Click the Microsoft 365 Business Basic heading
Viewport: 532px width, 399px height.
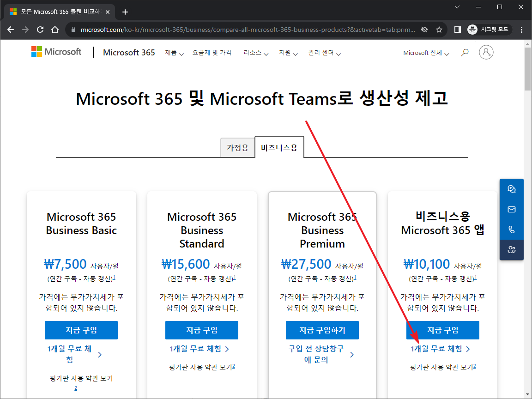pos(81,224)
